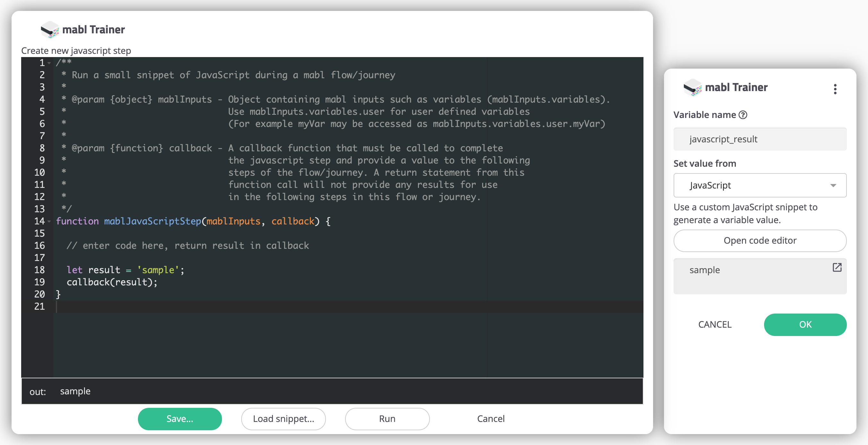Image resolution: width=868 pixels, height=445 pixels.
Task: Confirm with the green OK button
Action: (x=805, y=324)
